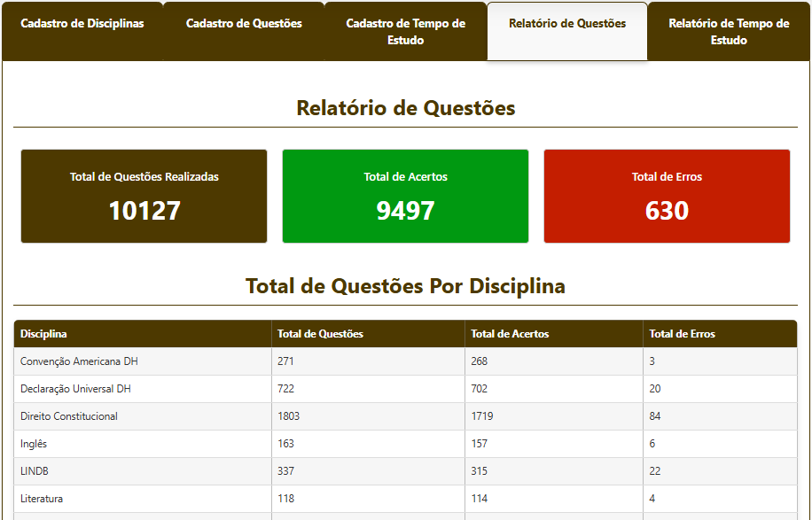Select the Relatório de Questões tab

pos(567,24)
